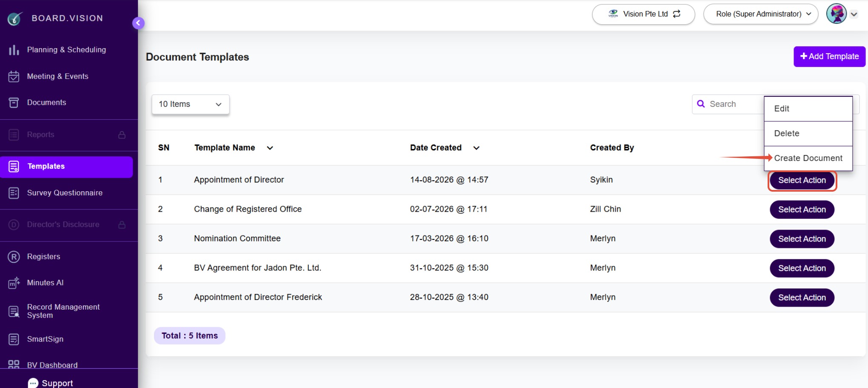Sort by Template Name chevron
Image resolution: width=868 pixels, height=388 pixels.
(x=270, y=148)
